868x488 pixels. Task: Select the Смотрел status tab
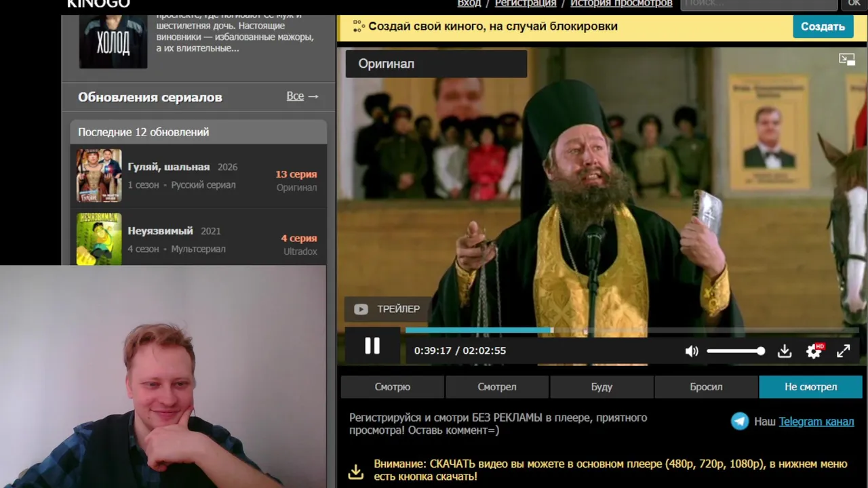497,387
